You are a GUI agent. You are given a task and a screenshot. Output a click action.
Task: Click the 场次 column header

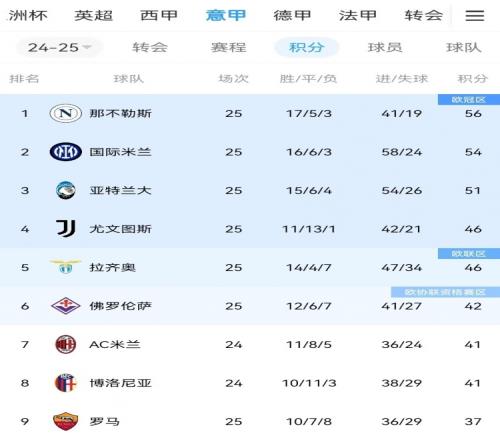click(x=233, y=79)
